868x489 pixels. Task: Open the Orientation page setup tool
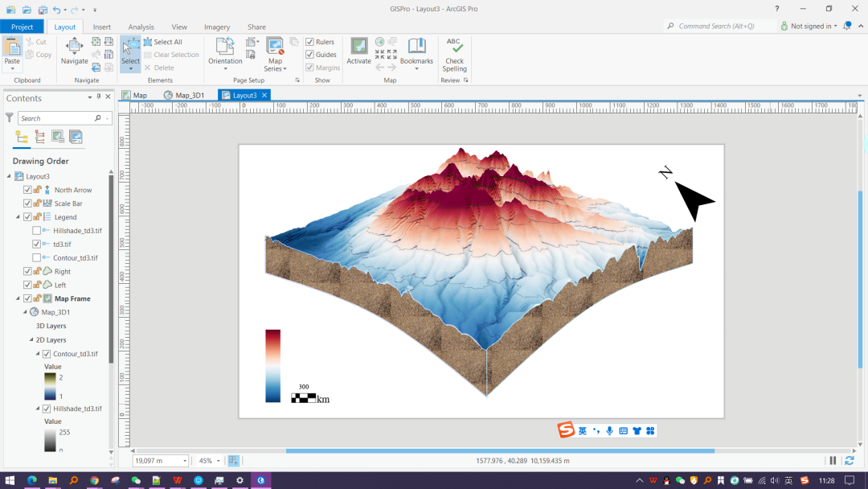coord(225,54)
